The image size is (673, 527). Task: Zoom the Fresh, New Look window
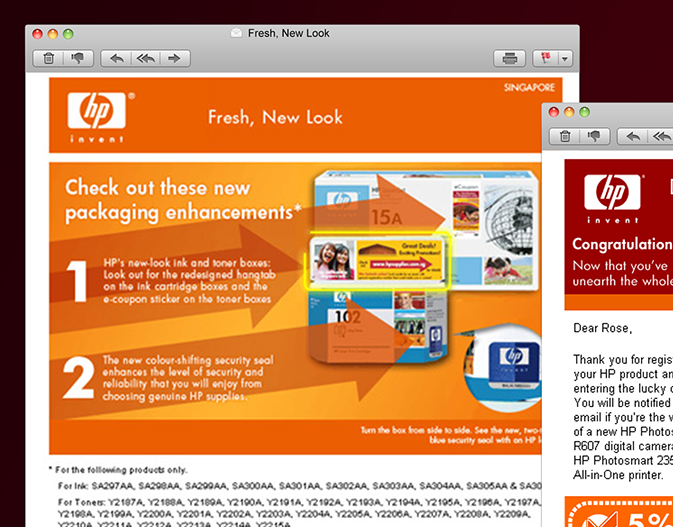pyautogui.click(x=68, y=34)
